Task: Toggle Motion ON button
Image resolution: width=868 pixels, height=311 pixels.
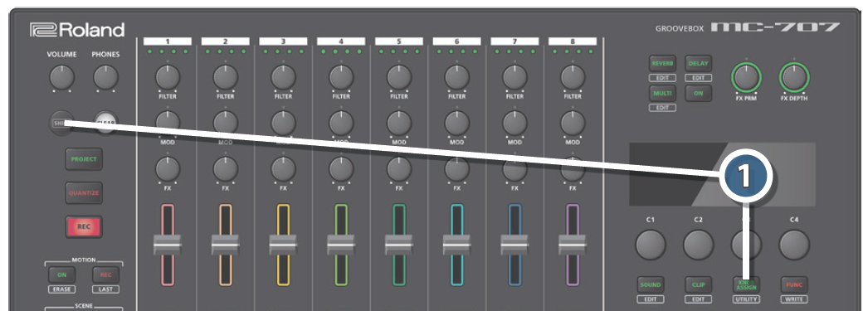Action: click(x=61, y=275)
